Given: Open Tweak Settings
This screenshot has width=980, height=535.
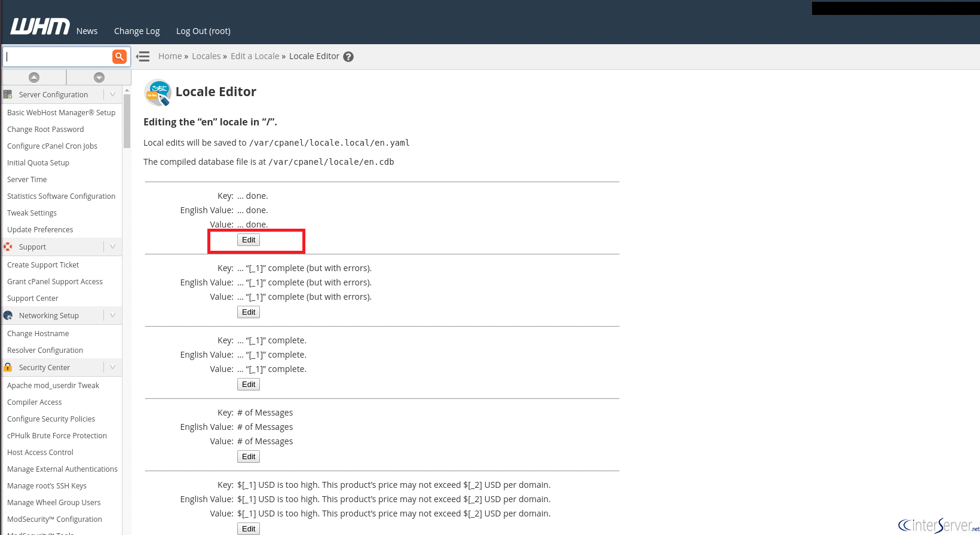Looking at the screenshot, I should 32,213.
